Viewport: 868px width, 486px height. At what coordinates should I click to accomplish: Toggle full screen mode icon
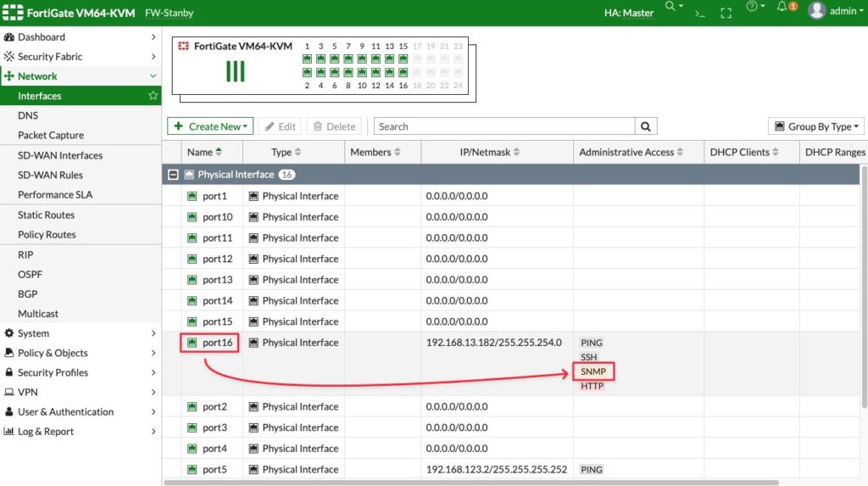pyautogui.click(x=726, y=13)
